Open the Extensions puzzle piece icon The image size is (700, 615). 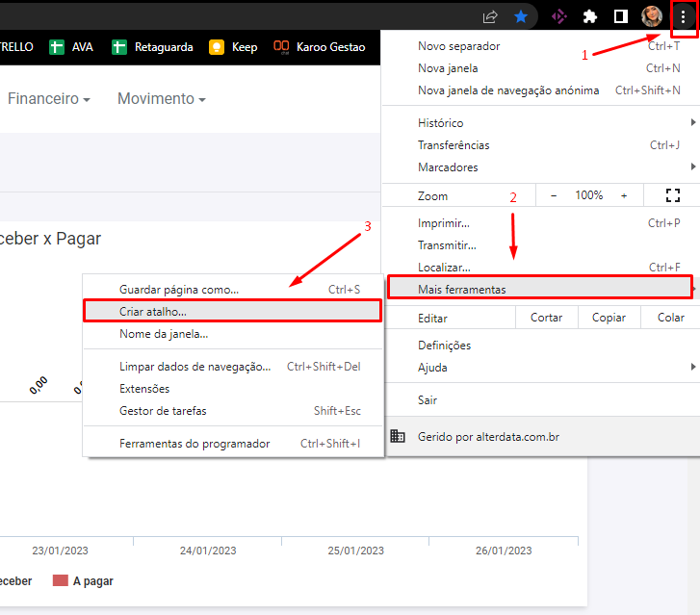(x=590, y=17)
